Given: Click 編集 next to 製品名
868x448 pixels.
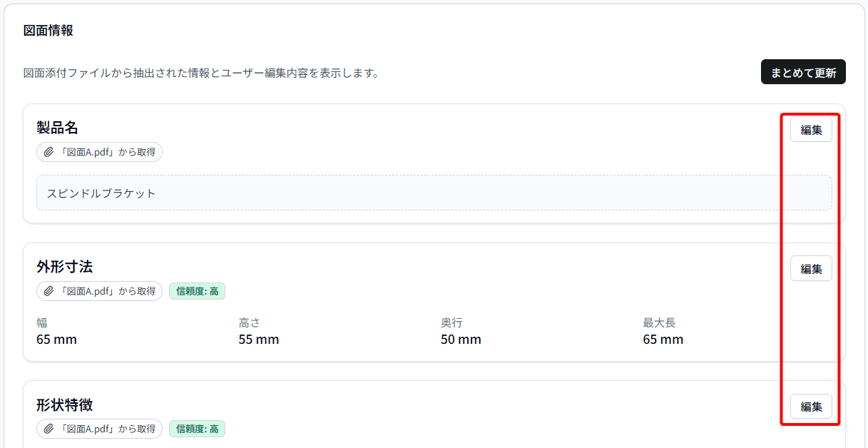Looking at the screenshot, I should click(811, 129).
